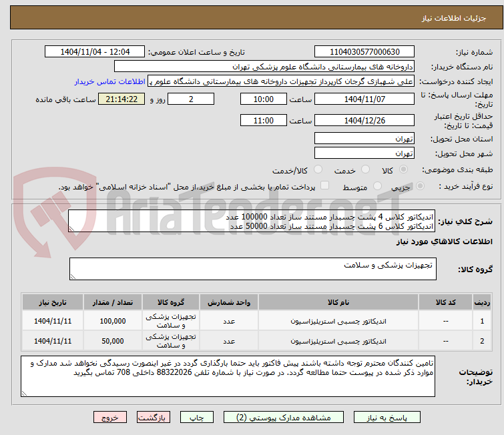
Task: Click the remaining days field showing 2
Action: pyautogui.click(x=191, y=99)
